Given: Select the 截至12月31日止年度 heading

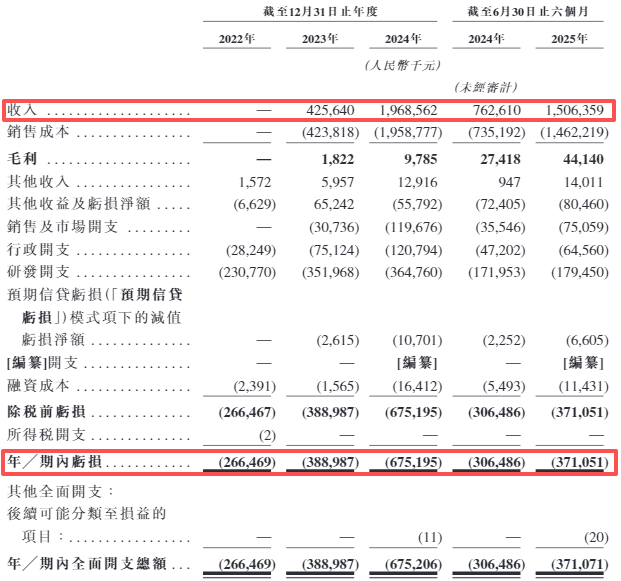Looking at the screenshot, I should click(x=320, y=11).
